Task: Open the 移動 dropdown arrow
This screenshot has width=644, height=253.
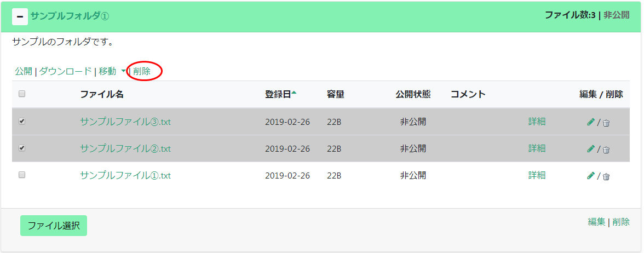Action: click(x=123, y=71)
